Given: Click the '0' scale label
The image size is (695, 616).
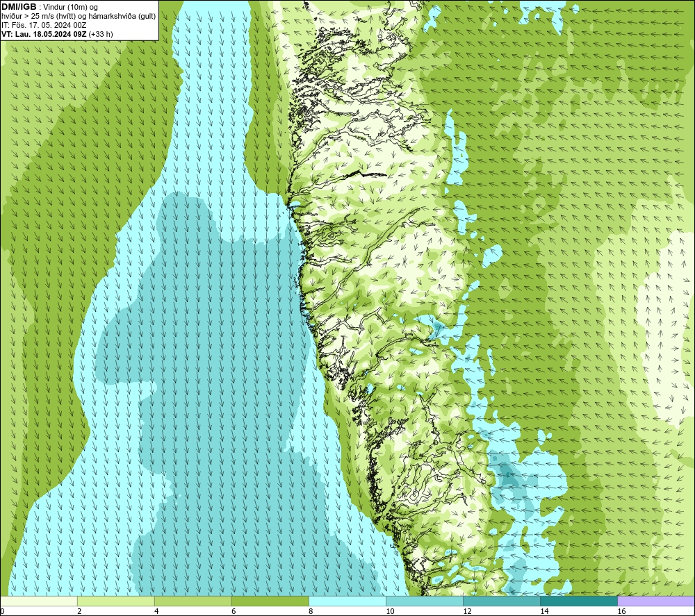Looking at the screenshot, I should 2,611.
